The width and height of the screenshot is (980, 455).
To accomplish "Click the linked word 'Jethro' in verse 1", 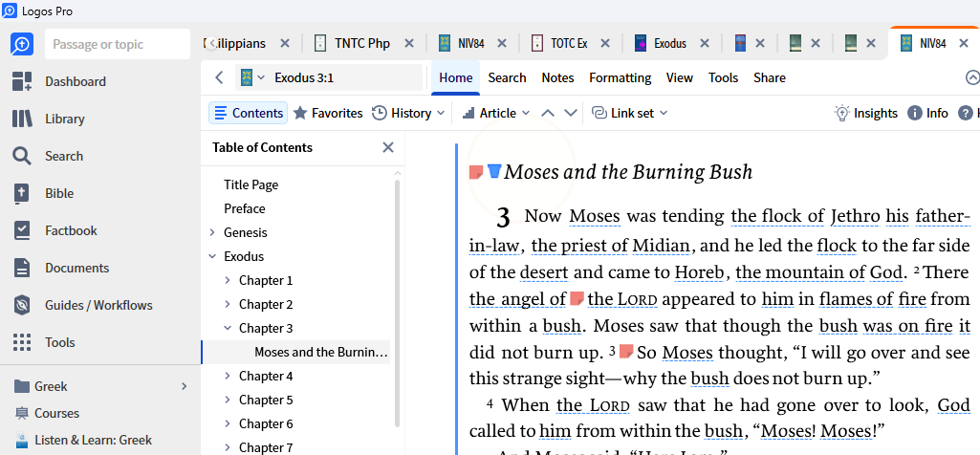I will (856, 217).
